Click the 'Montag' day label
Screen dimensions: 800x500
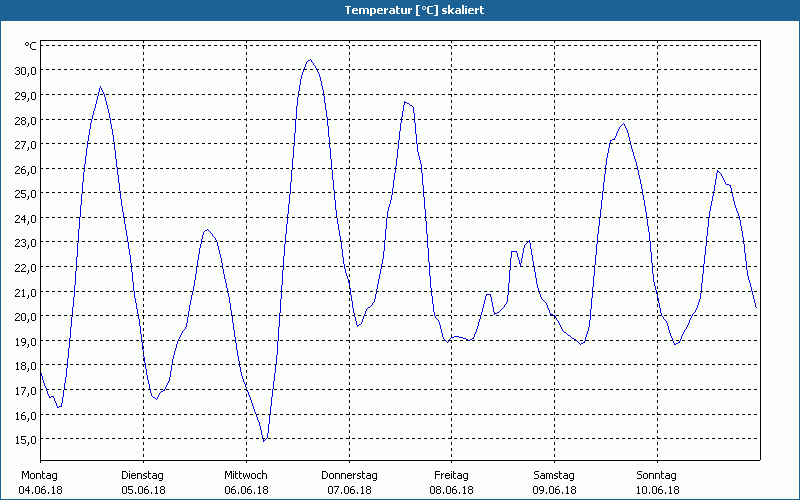pyautogui.click(x=40, y=475)
